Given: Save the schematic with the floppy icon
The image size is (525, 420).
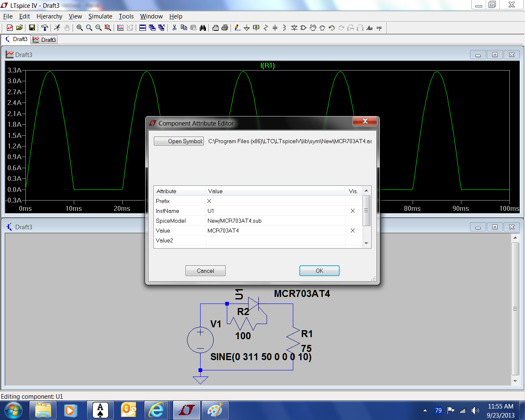Looking at the screenshot, I should tap(32, 28).
